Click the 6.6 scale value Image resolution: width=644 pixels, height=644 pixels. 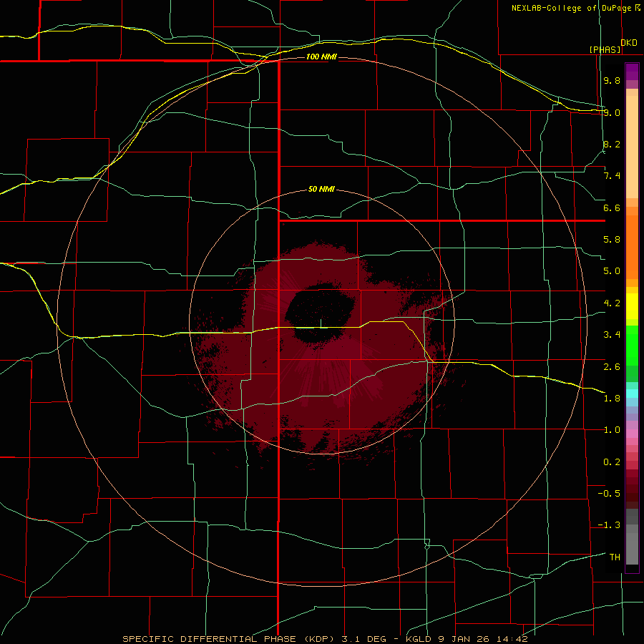pyautogui.click(x=612, y=208)
